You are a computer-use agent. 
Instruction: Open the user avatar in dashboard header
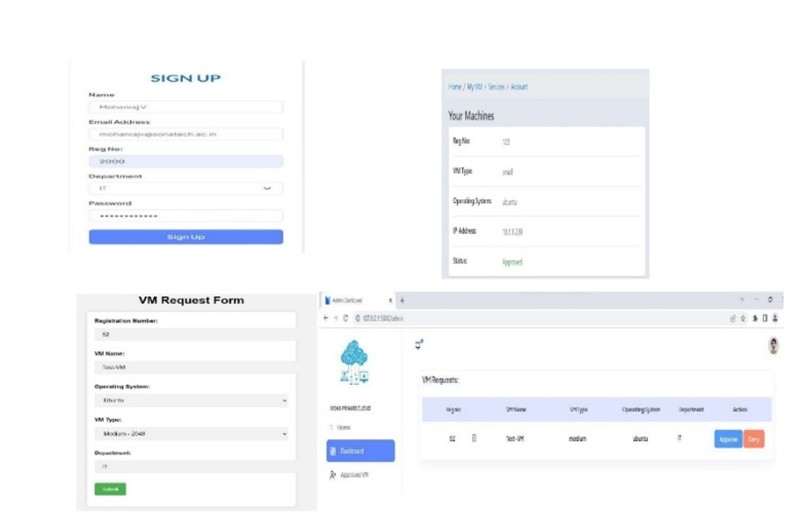point(773,346)
